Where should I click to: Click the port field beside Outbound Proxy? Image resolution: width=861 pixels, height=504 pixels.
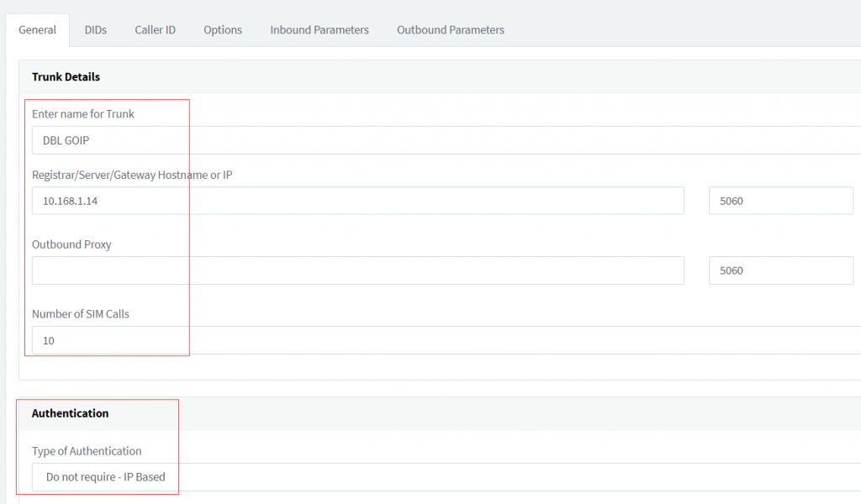point(780,270)
